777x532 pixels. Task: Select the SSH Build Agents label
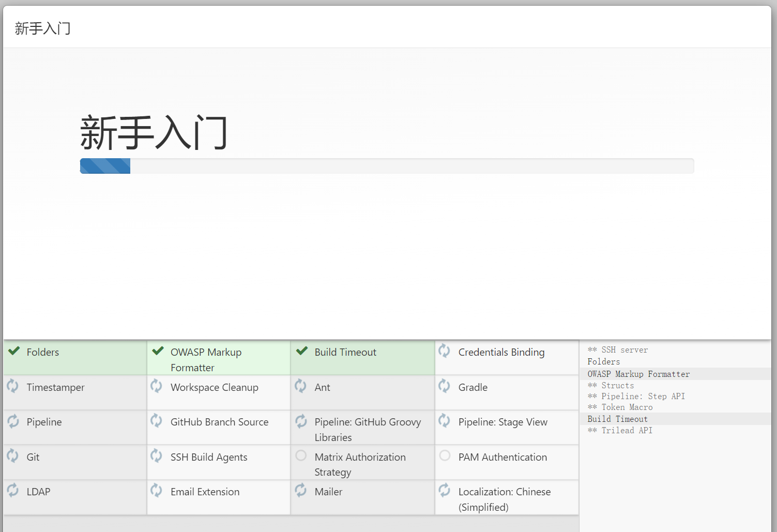(x=209, y=457)
